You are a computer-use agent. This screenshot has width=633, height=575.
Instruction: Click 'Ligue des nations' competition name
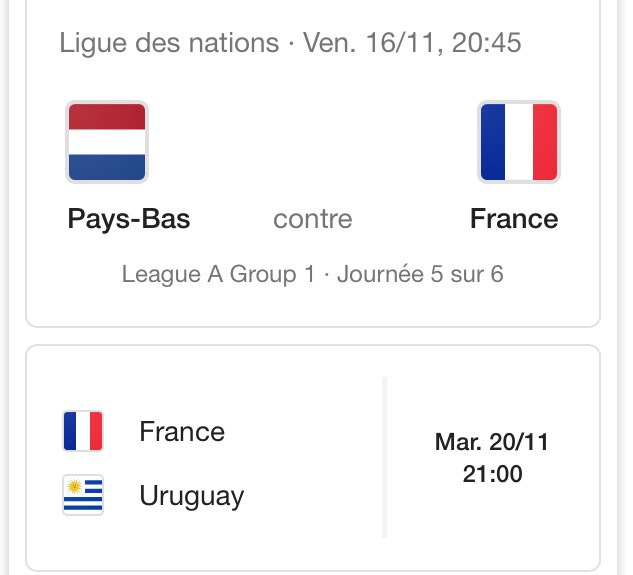pyautogui.click(x=169, y=42)
